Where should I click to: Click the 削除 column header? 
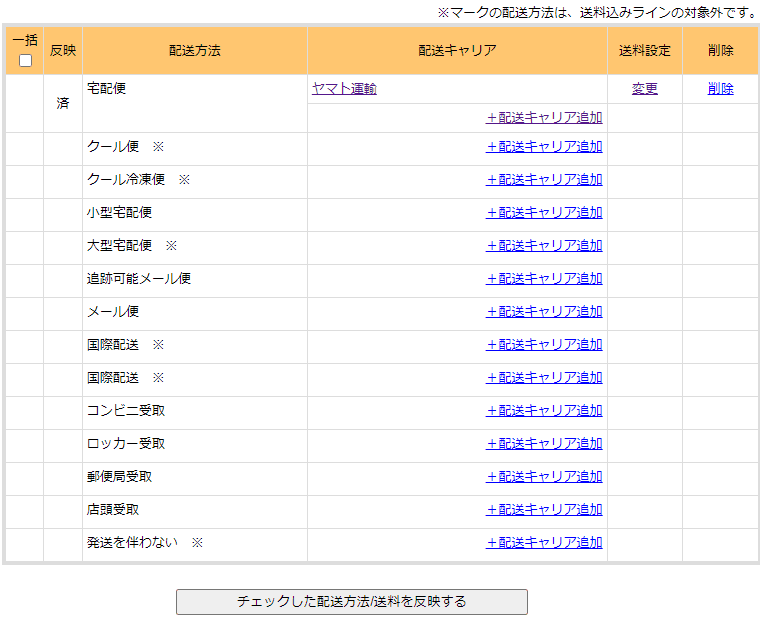coord(720,50)
